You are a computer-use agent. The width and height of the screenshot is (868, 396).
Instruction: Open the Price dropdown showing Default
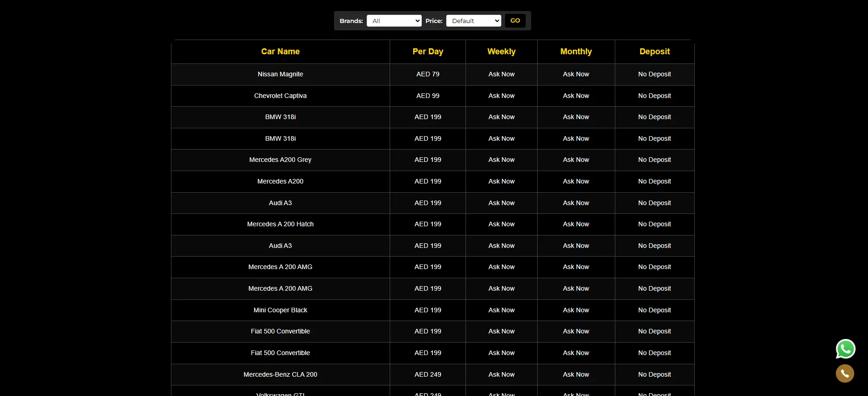point(473,21)
